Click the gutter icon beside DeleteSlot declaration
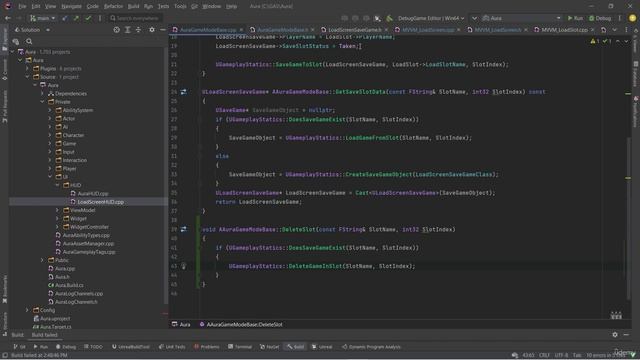640x360 pixels. [184, 229]
